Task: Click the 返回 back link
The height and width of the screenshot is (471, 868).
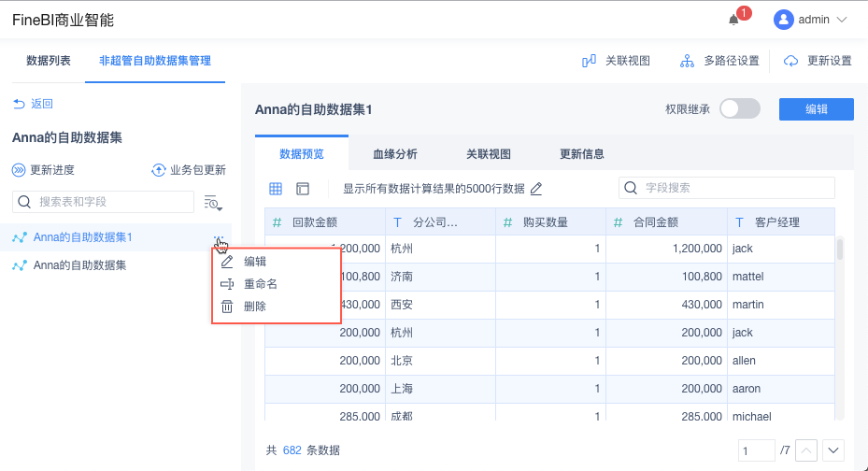Action: pos(33,104)
